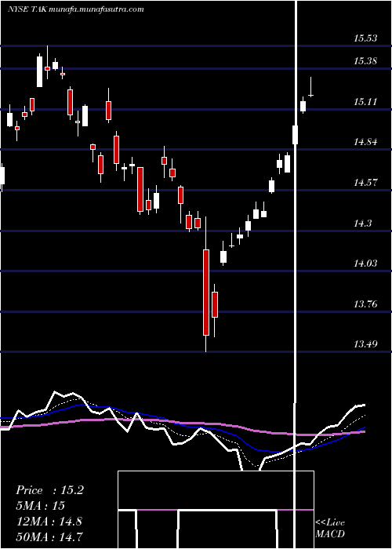Click the tall white candle below 15.53
392x549 pixels.
pos(39,72)
